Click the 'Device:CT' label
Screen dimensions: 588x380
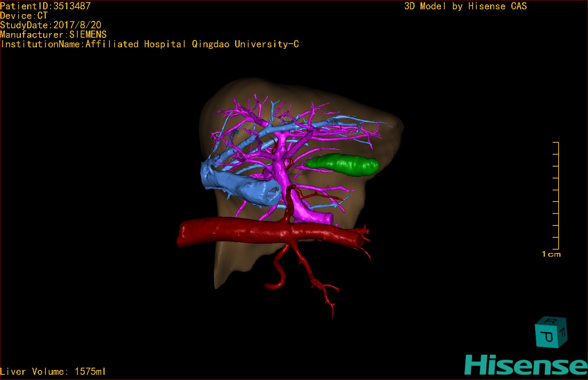pos(24,16)
